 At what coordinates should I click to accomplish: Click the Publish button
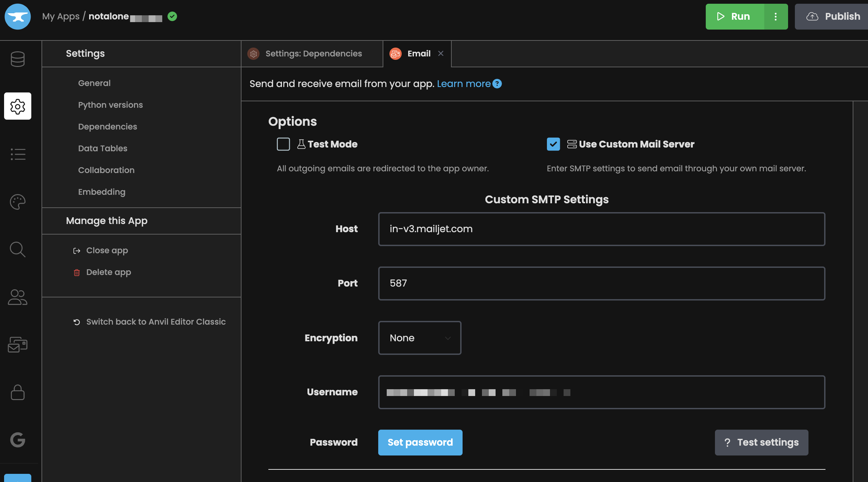click(832, 17)
